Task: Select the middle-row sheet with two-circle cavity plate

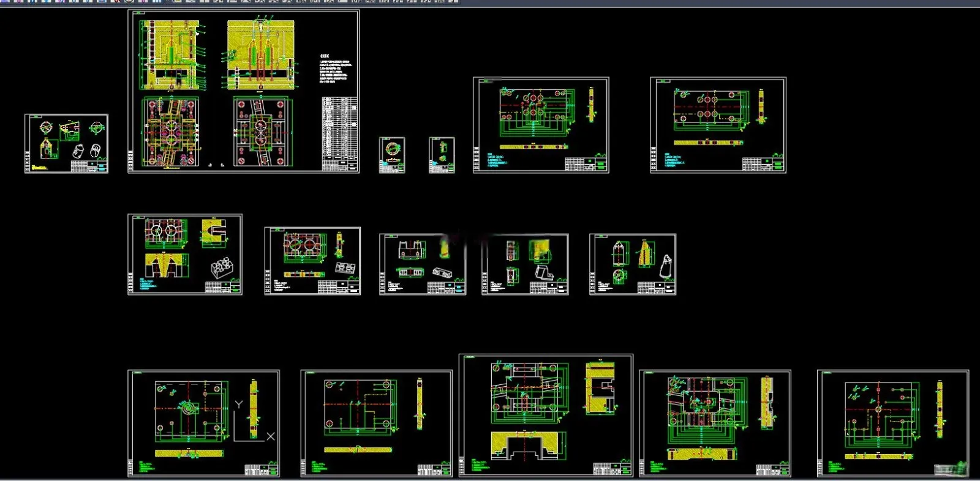Action: (312, 261)
